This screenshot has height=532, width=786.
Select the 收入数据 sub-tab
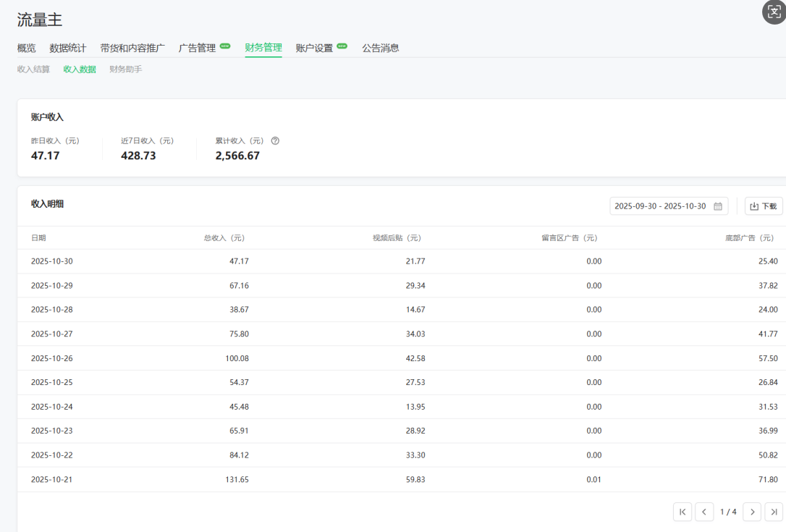[80, 69]
